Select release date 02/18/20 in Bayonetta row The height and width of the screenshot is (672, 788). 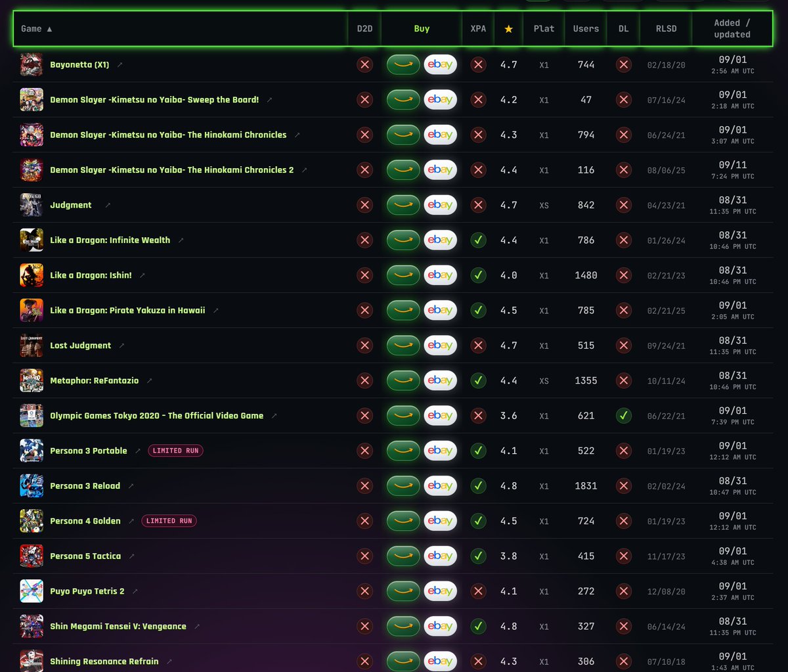(x=666, y=65)
